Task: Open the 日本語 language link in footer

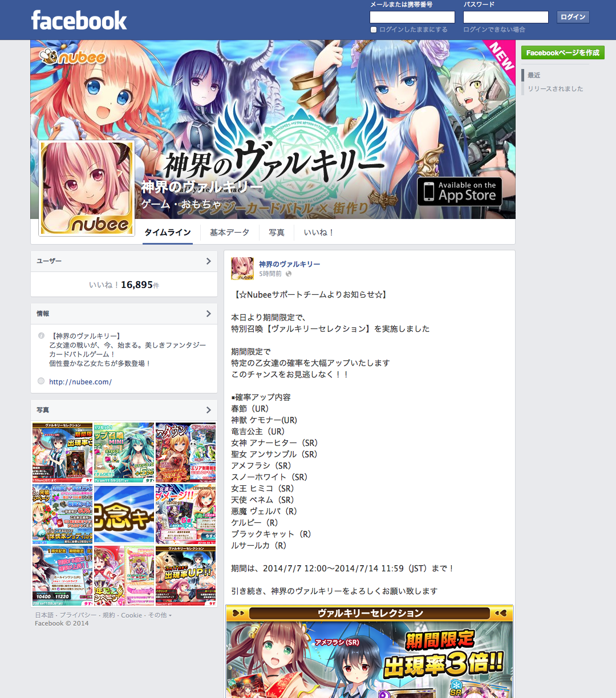Action: point(44,615)
